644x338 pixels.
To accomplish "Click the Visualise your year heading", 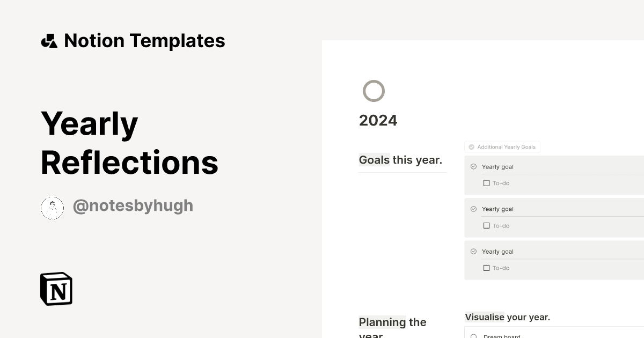I will (x=507, y=317).
